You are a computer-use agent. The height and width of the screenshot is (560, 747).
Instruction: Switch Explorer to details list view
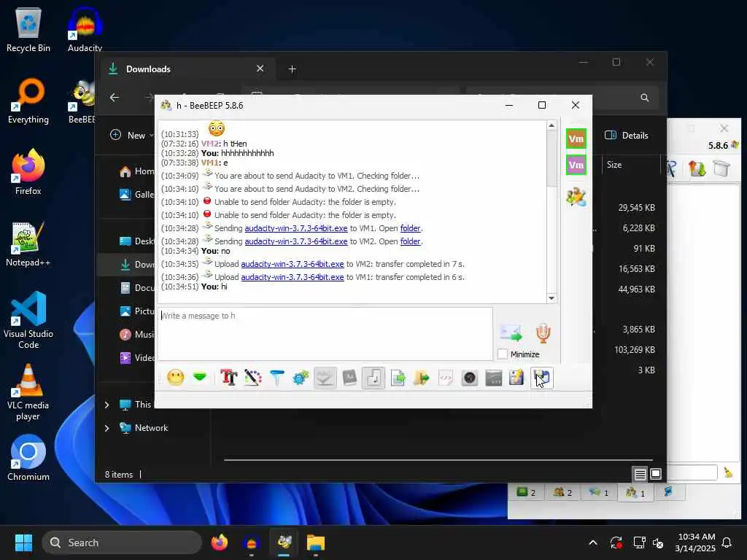pos(640,474)
